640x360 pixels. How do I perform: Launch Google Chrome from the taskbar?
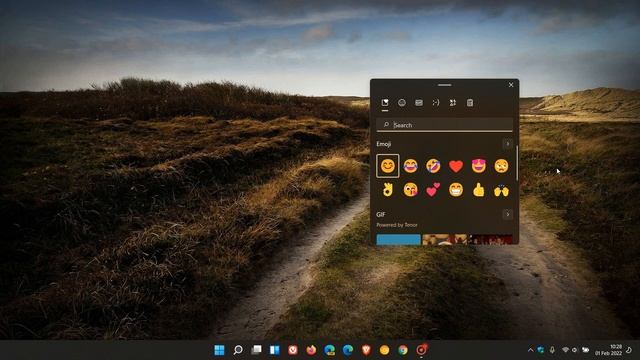[x=403, y=350]
